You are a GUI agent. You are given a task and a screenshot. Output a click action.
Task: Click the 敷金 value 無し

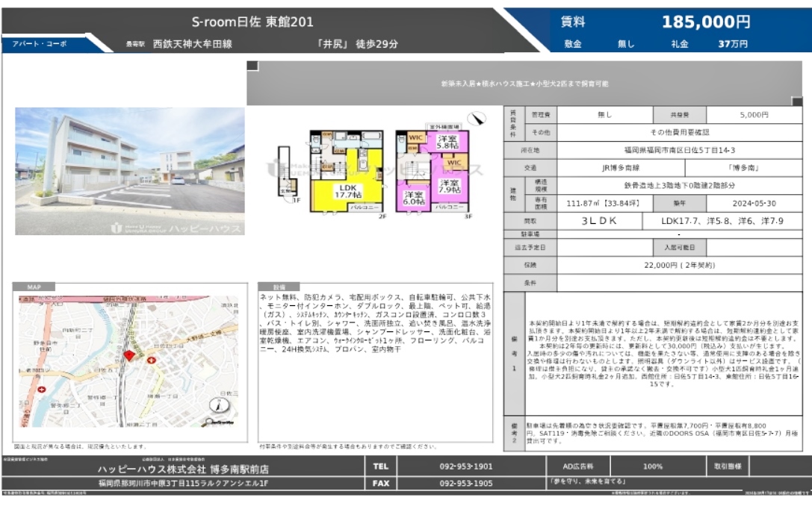[x=625, y=44]
